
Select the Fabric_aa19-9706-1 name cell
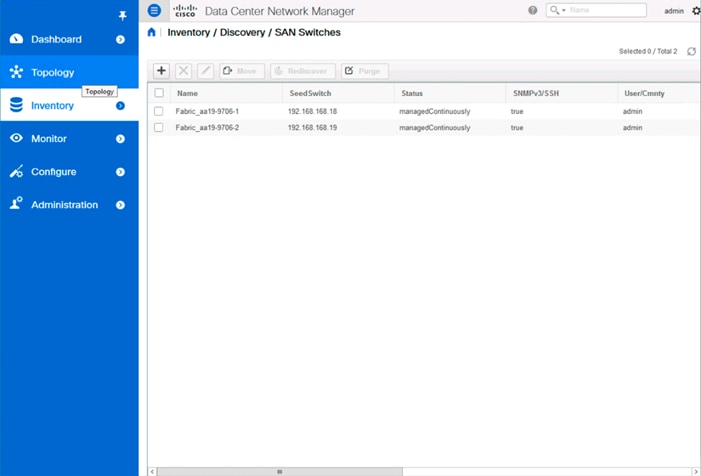point(207,111)
